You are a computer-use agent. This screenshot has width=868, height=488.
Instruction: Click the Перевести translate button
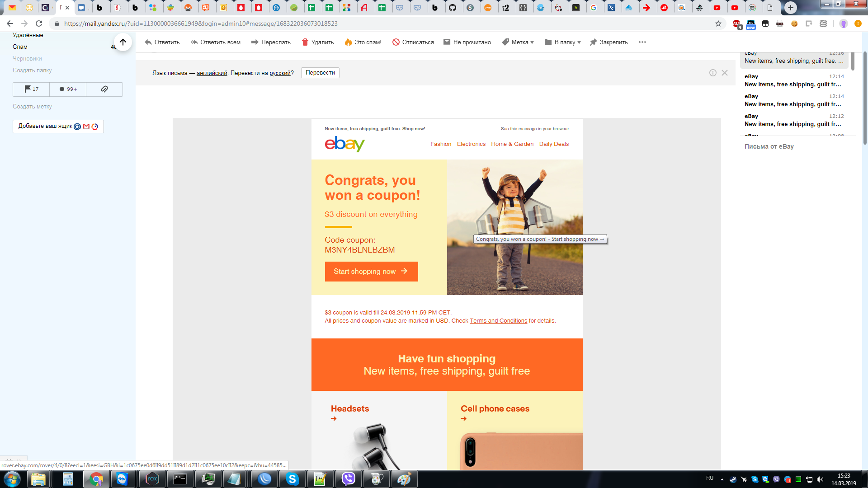320,73
